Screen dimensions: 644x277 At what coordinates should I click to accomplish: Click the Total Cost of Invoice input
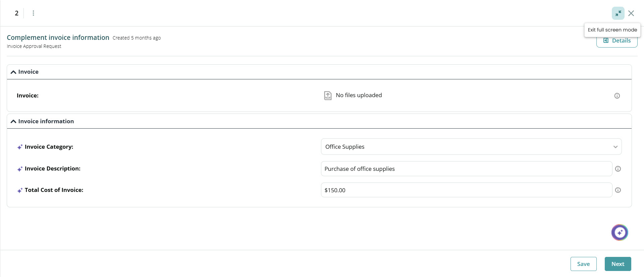[x=466, y=190]
